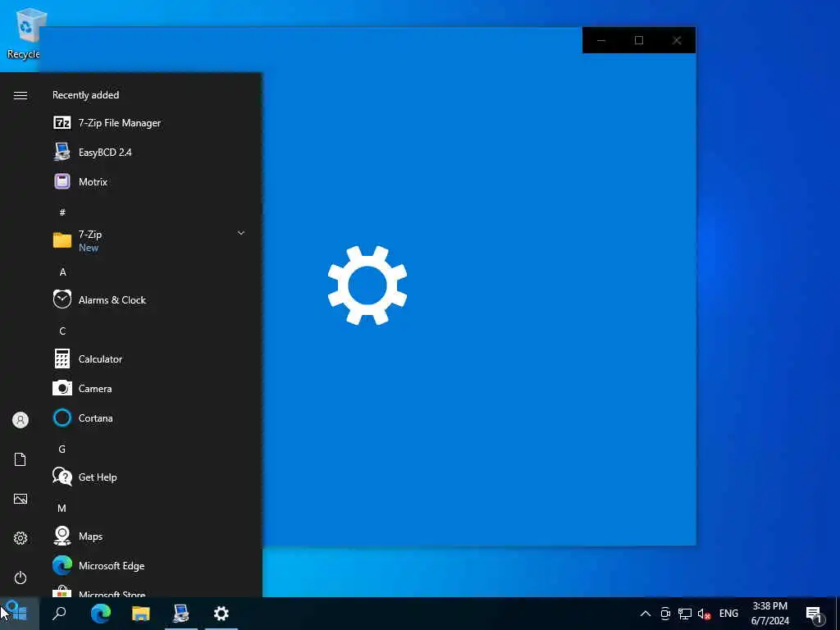Open taskbar Search magnifier
This screenshot has height=630, width=840.
pos(59,613)
